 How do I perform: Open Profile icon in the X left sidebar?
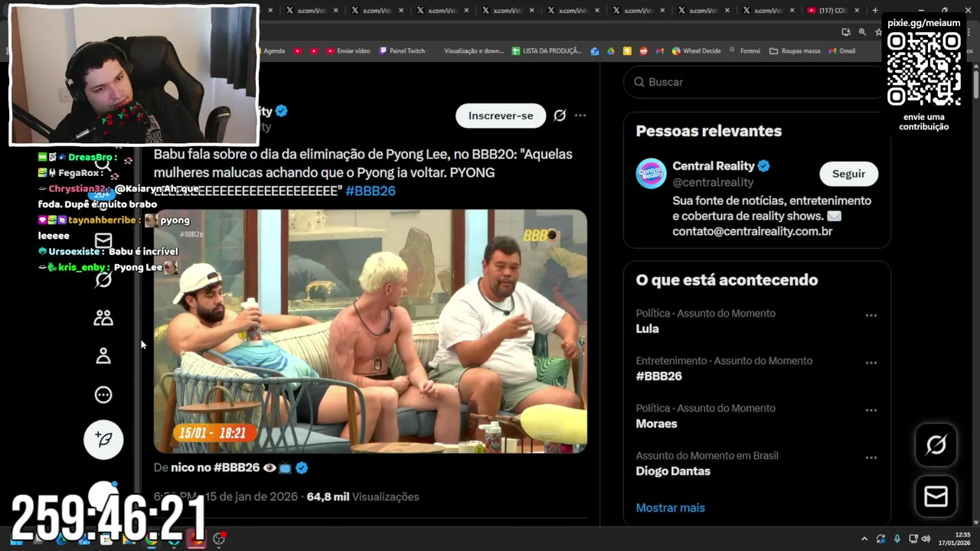103,356
